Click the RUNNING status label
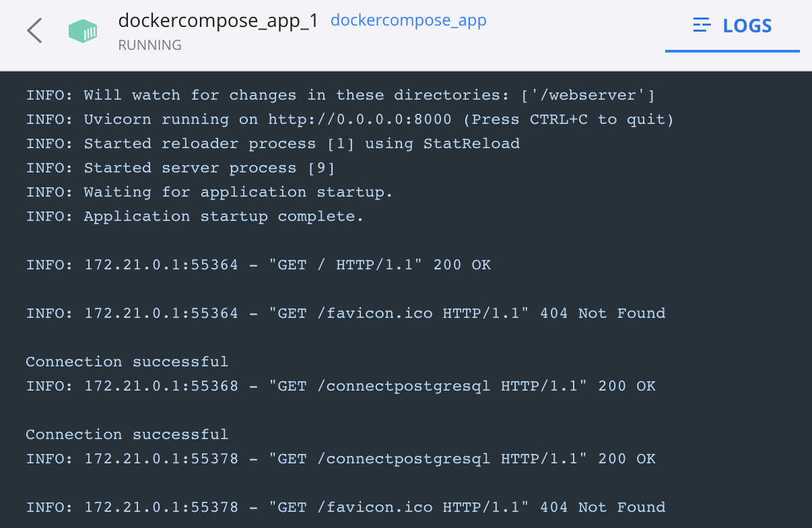Viewport: 812px width, 528px height. point(149,45)
